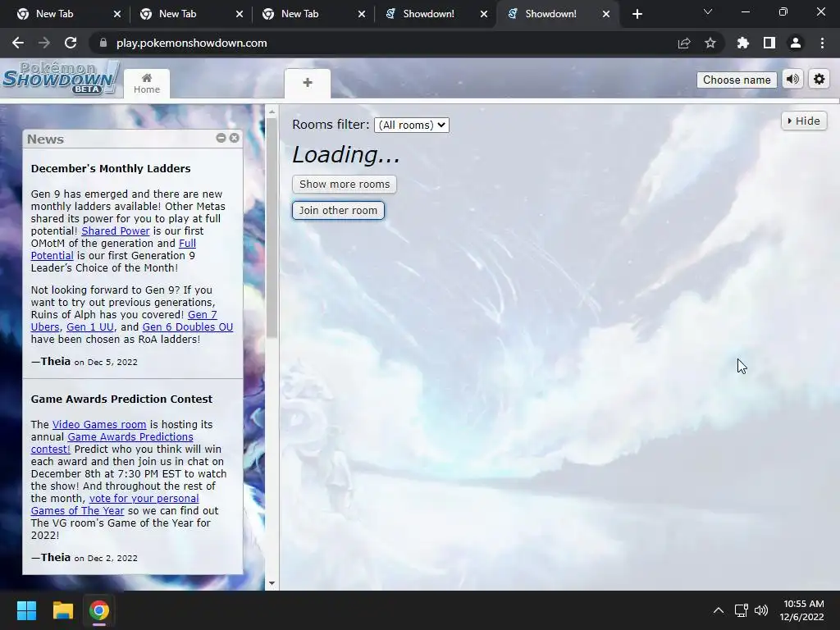The height and width of the screenshot is (630, 840).
Task: Open the Video Games room link
Action: [x=99, y=424]
